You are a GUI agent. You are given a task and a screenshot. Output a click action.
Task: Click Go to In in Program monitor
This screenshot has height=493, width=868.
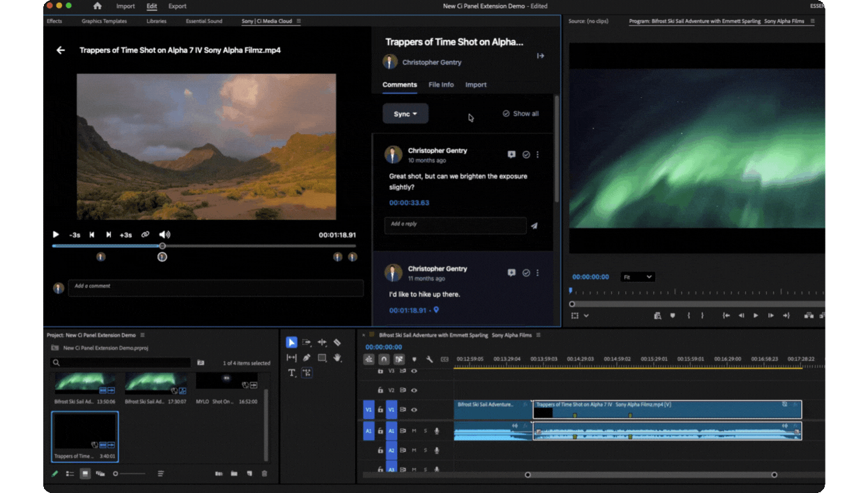point(726,316)
